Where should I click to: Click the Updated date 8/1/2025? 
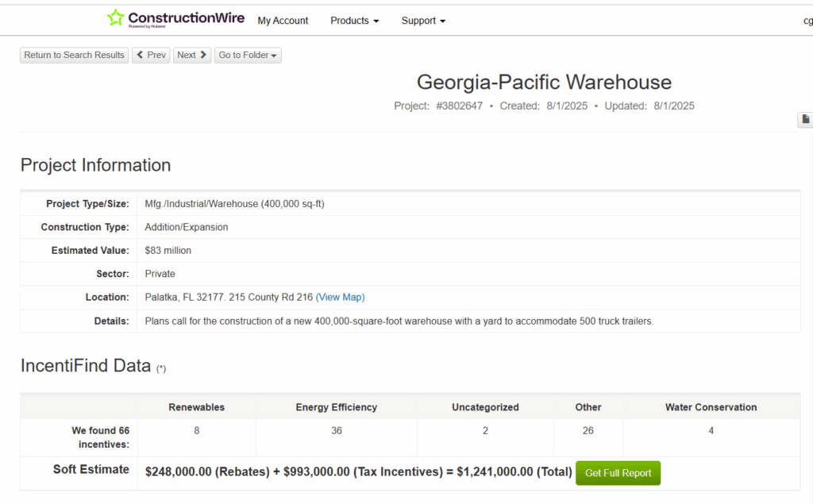tap(674, 106)
